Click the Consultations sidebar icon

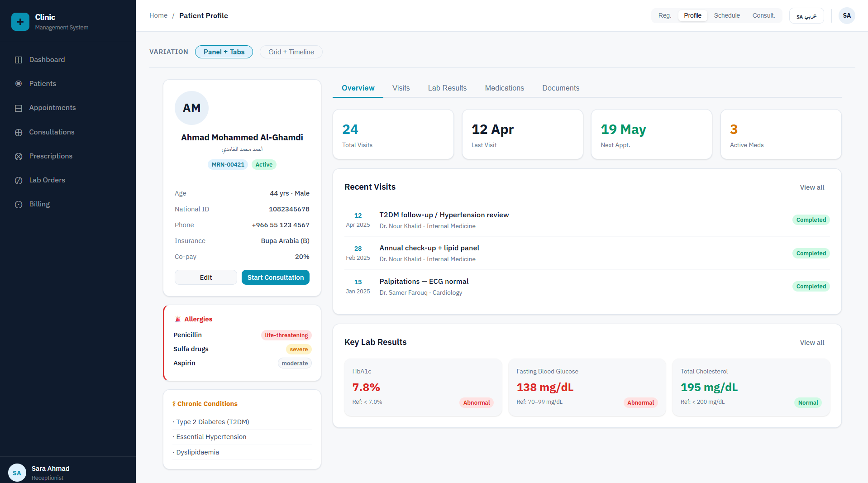click(x=19, y=132)
